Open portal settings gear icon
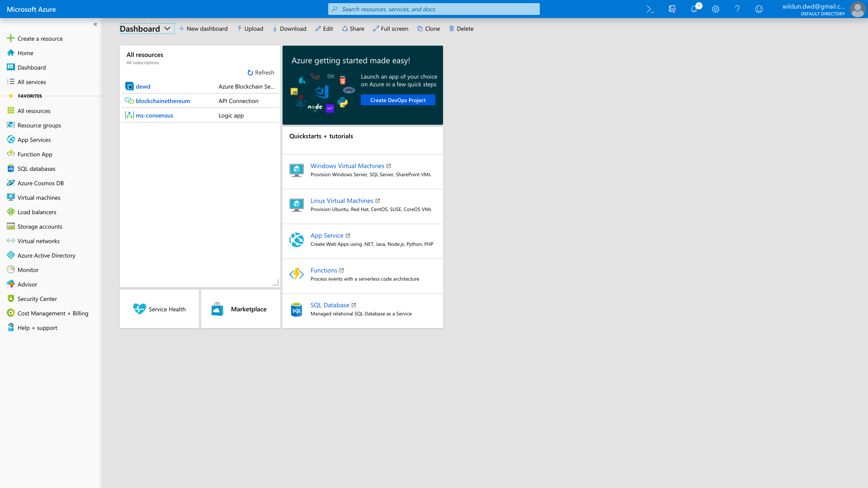The width and height of the screenshot is (868, 488). coord(715,9)
